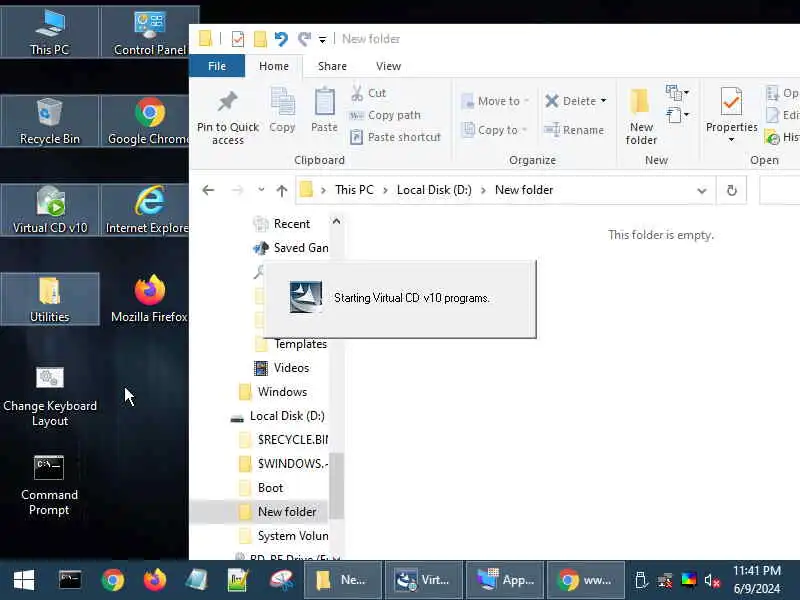This screenshot has width=800, height=600.
Task: Open the File tab
Action: click(217, 66)
